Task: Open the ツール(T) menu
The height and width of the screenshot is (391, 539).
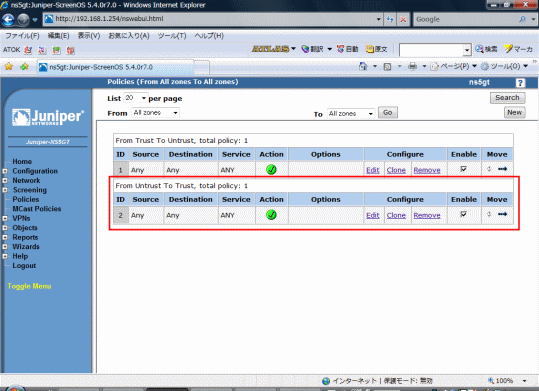Action: pos(172,36)
